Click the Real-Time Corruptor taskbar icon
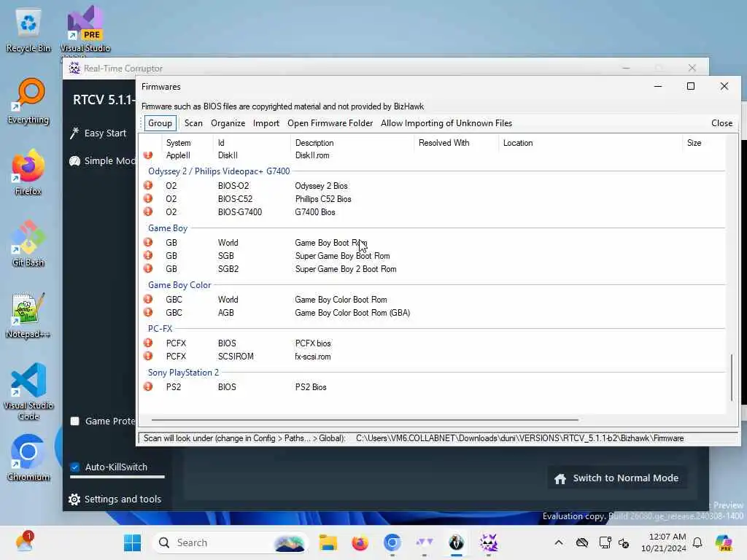This screenshot has width=747, height=560. tap(488, 542)
